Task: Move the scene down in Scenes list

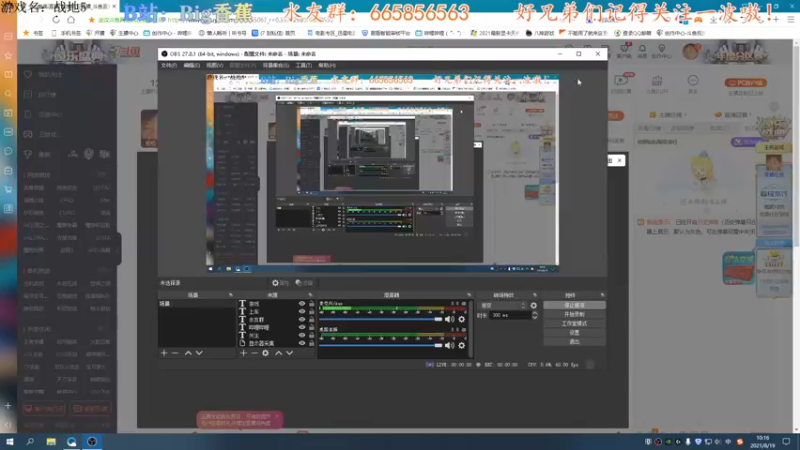Action: coord(199,353)
